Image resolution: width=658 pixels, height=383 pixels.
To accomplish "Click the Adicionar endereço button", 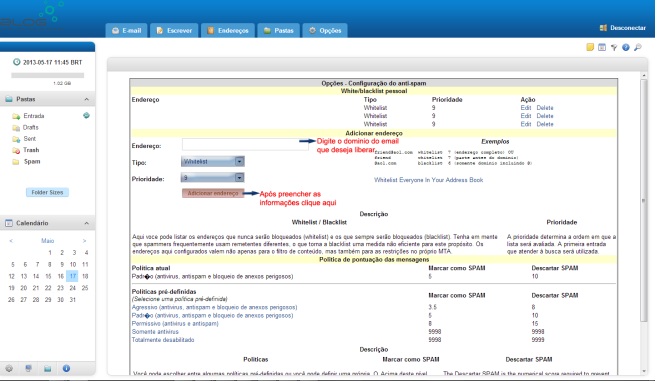I will pyautogui.click(x=213, y=193).
